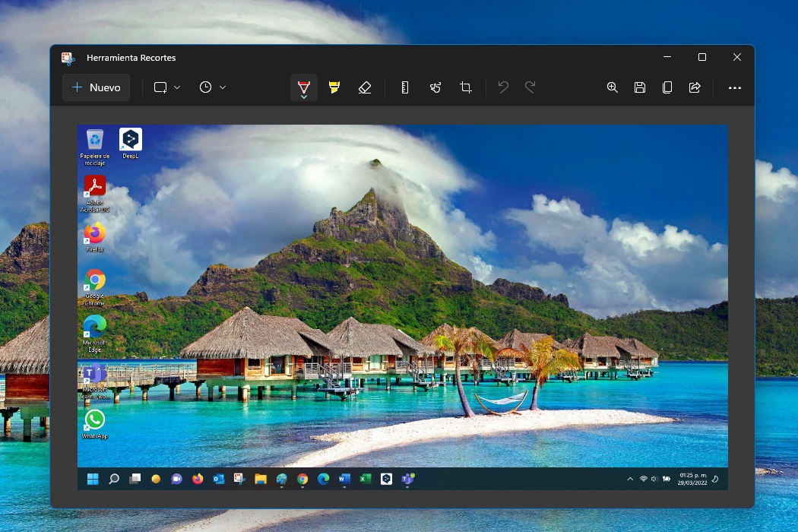The image size is (798, 532).
Task: Open the See more menu
Action: pyautogui.click(x=734, y=87)
